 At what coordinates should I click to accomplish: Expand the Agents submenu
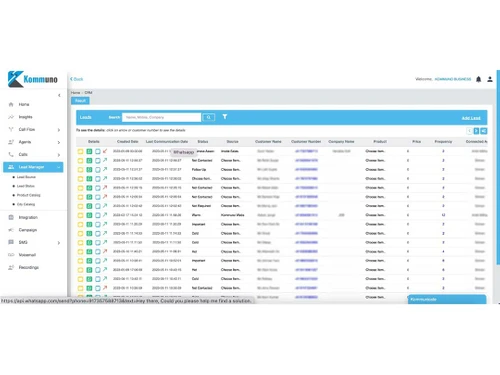point(59,142)
